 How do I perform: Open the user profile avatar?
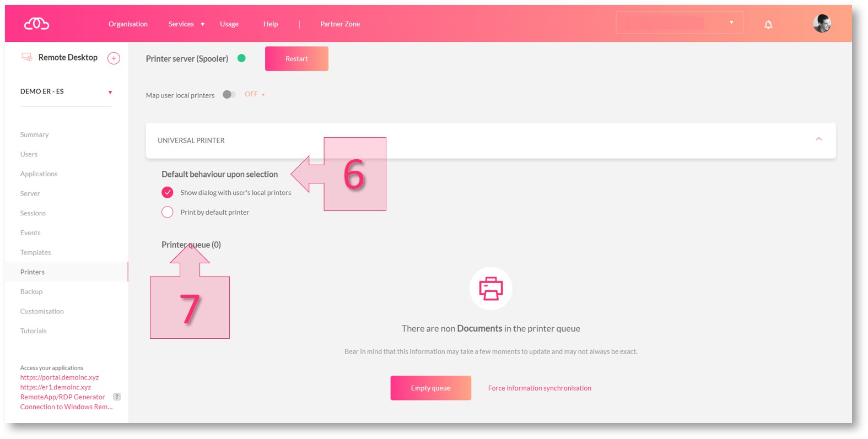click(x=822, y=23)
